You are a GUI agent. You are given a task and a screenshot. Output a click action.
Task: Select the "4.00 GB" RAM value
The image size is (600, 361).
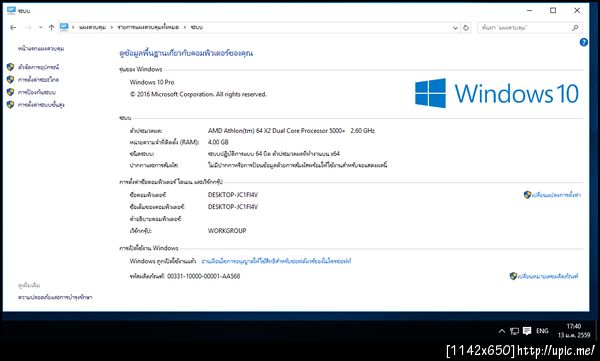click(218, 142)
